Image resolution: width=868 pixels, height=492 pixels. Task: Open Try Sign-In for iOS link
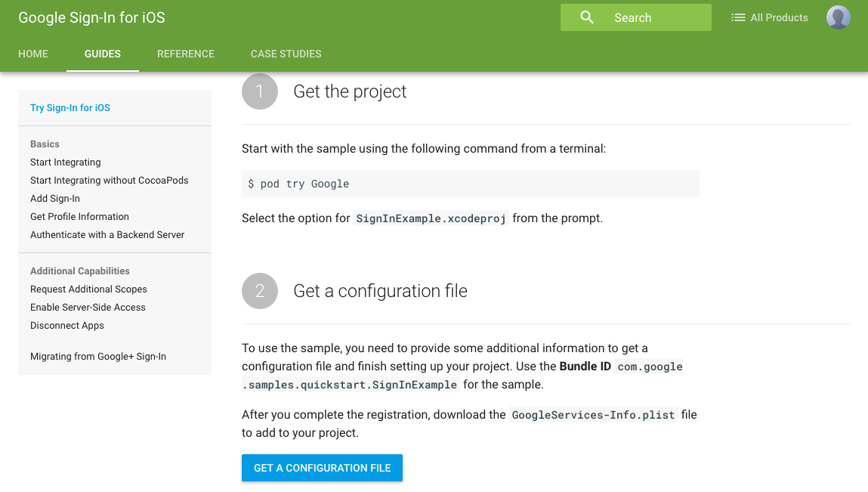point(70,108)
